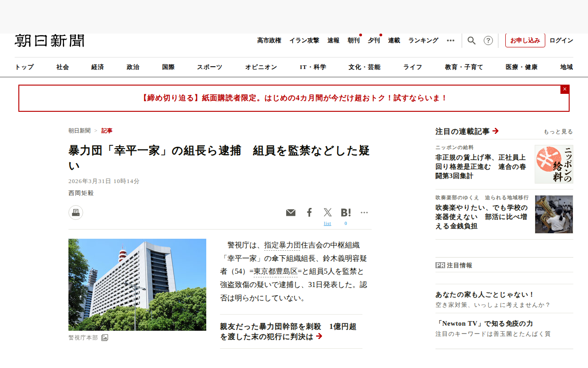The height and width of the screenshot is (368, 588).
Task: Open the 注目の連載記事 heading link
Action: 467,132
